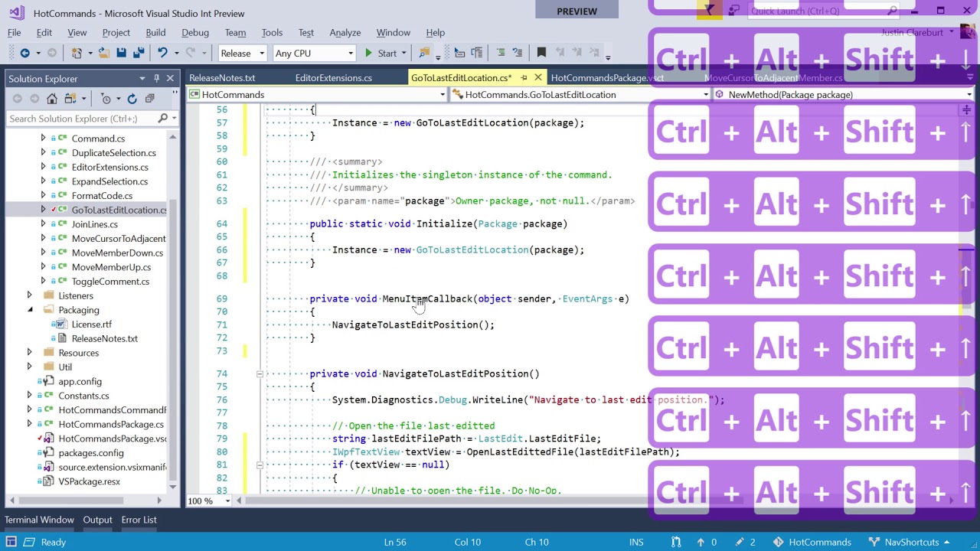This screenshot has height=551, width=980.
Task: Click the Find in Files toolbar icon
Action: (424, 53)
